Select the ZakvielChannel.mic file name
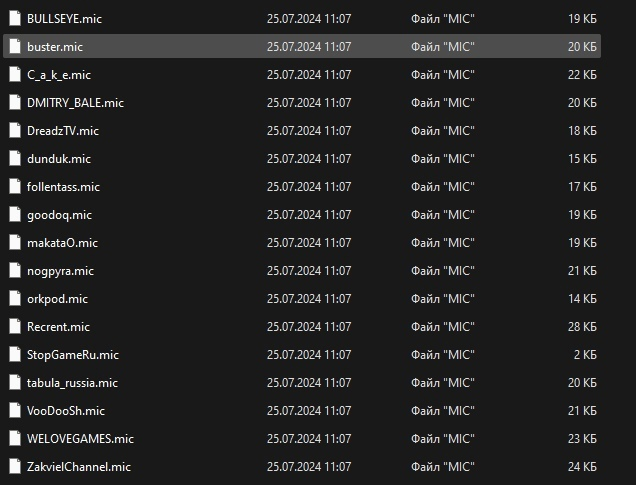636x485 pixels. tap(79, 466)
